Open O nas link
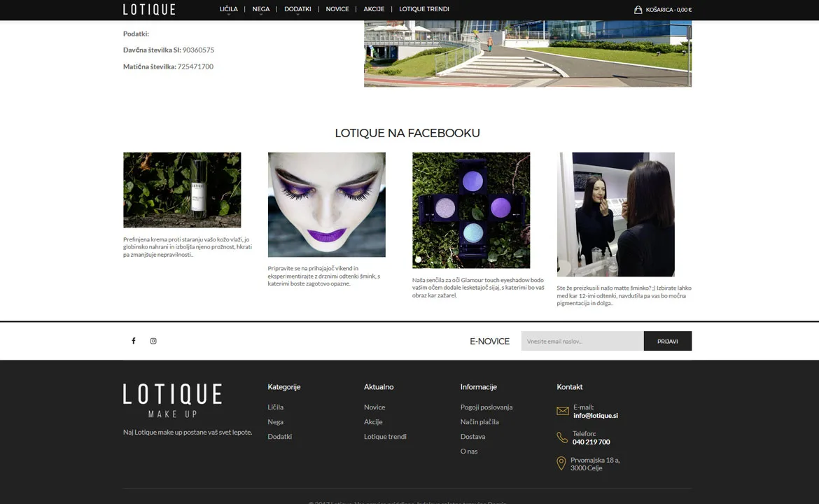 coord(469,451)
